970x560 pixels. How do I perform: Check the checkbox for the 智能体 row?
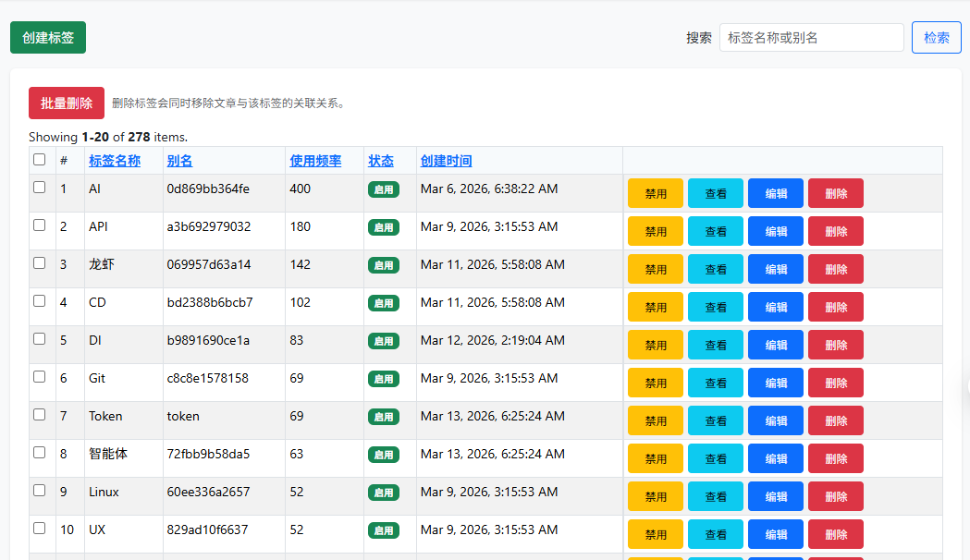pyautogui.click(x=40, y=453)
